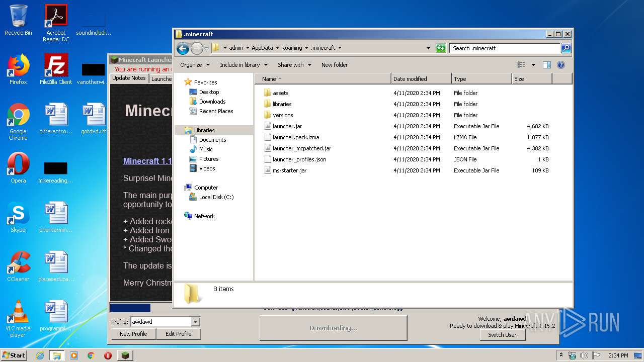644x362 pixels.
Task: Open the Organize dropdown menu
Action: click(195, 65)
